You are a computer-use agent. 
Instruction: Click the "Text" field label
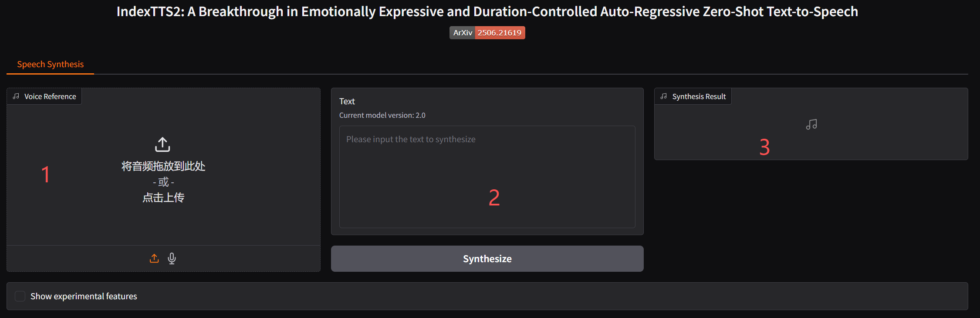(347, 101)
